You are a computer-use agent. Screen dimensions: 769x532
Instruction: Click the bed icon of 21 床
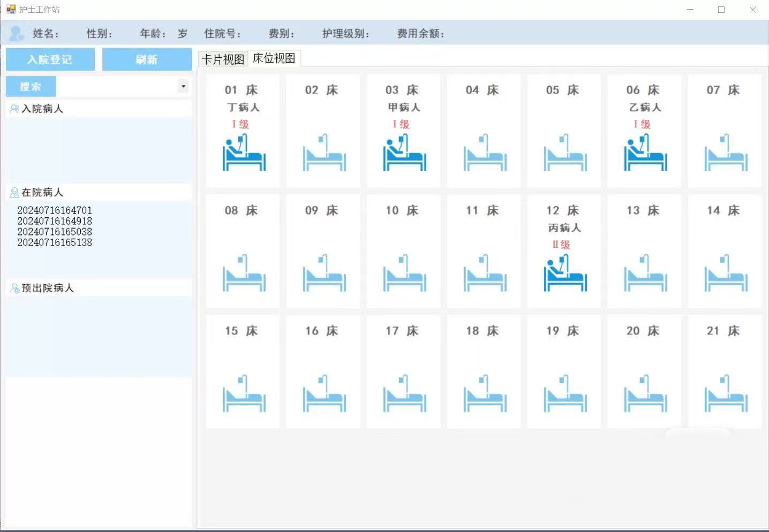tap(726, 393)
